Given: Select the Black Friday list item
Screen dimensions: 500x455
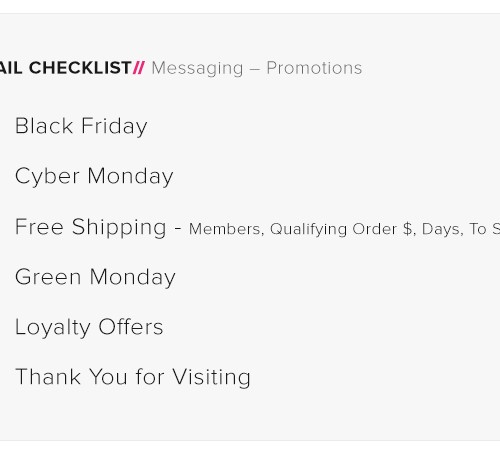Looking at the screenshot, I should point(81,126).
